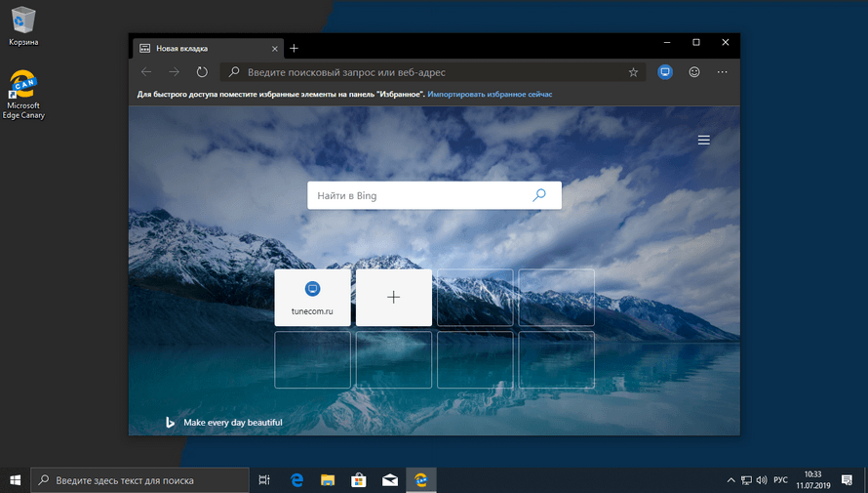Click the magnifier icon in the Bing search box

[539, 195]
